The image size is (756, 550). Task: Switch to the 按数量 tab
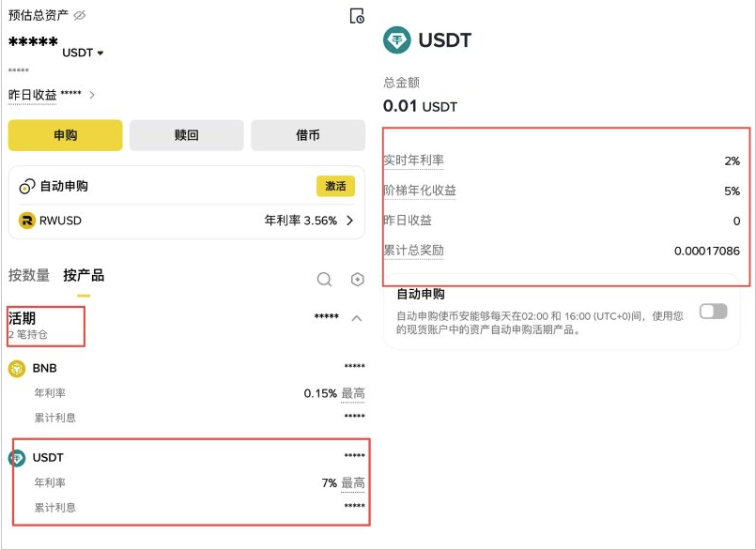pos(29,276)
